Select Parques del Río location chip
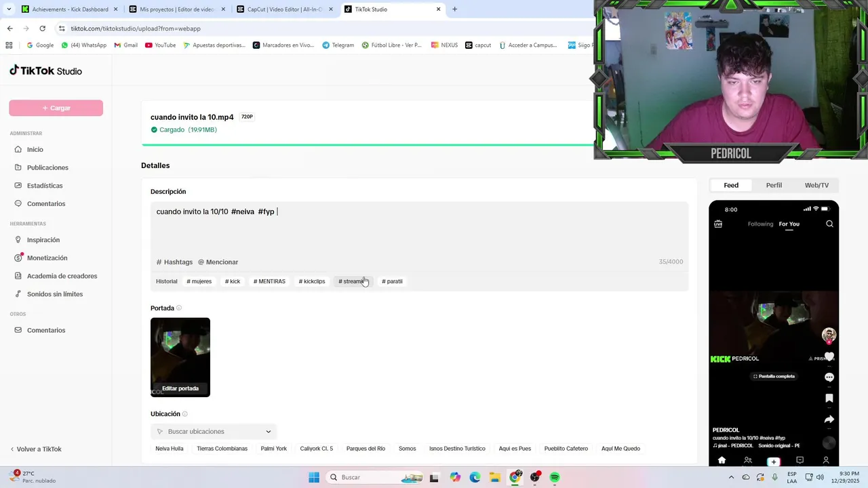Screen dimensions: 868x488 pyautogui.click(x=366, y=449)
